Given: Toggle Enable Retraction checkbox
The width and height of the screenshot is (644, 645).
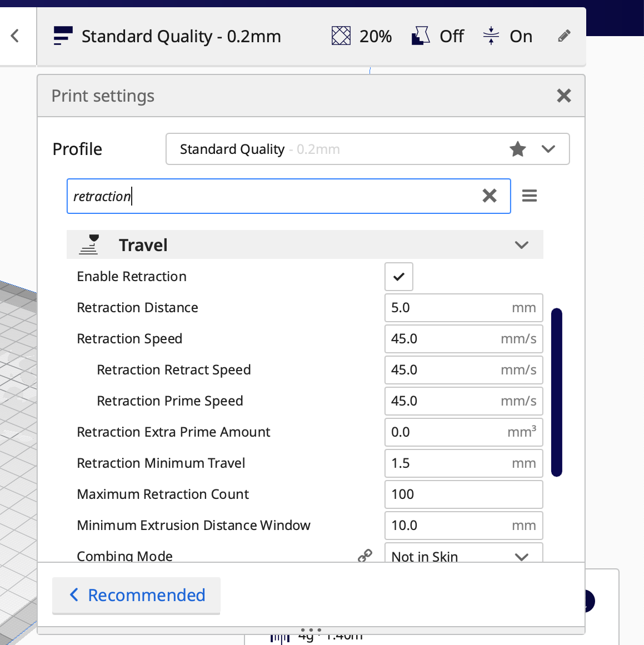Looking at the screenshot, I should (399, 277).
